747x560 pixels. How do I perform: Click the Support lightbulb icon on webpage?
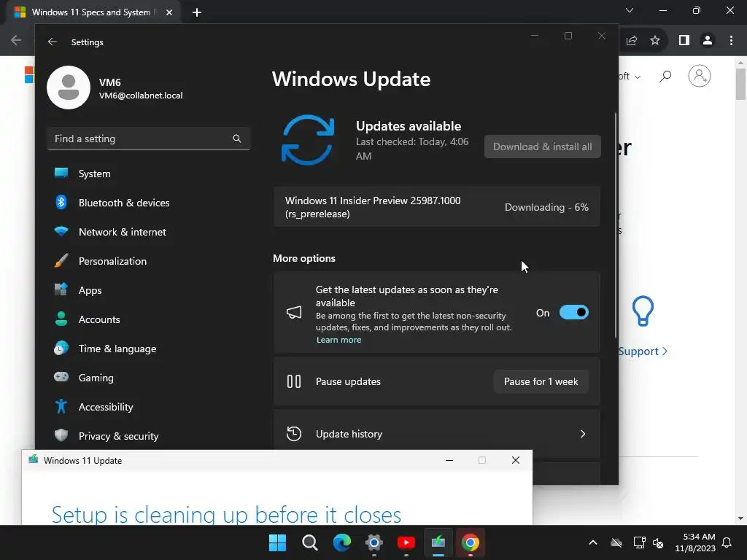point(643,311)
